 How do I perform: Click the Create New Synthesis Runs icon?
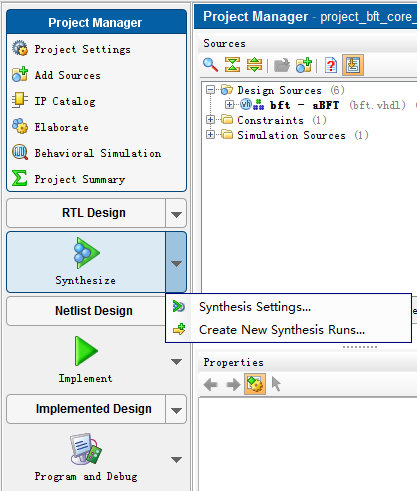point(179,329)
